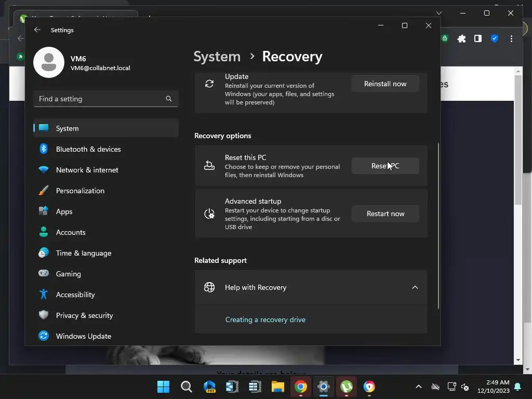This screenshot has width=532, height=399.
Task: Click the muted volume tray icon
Action: [x=465, y=387]
